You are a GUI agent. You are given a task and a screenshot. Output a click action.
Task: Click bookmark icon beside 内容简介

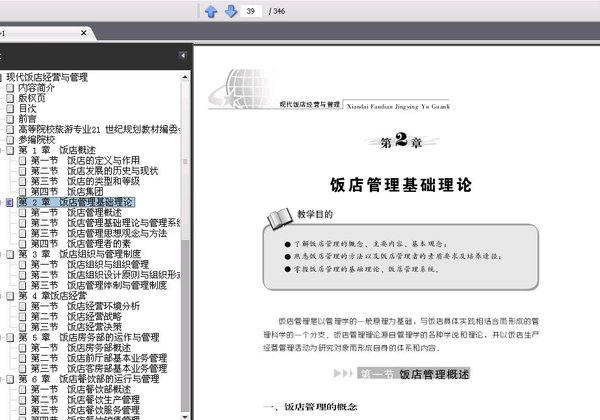pyautogui.click(x=10, y=88)
